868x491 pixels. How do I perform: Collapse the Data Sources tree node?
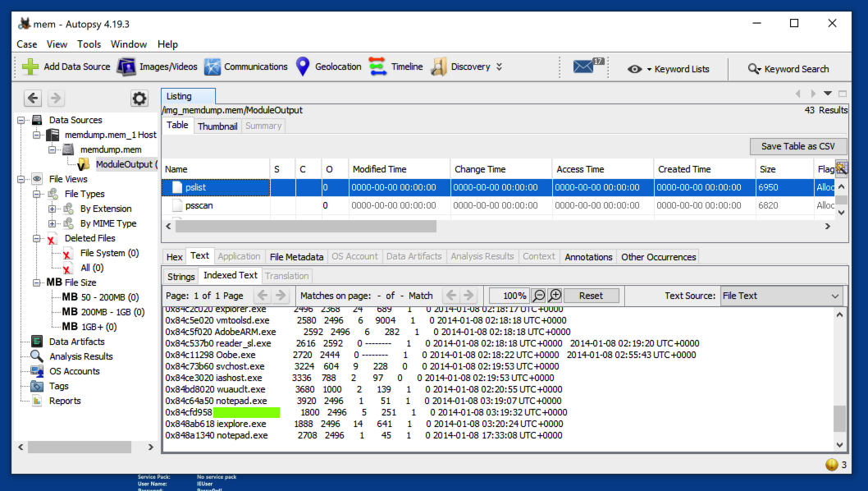22,120
